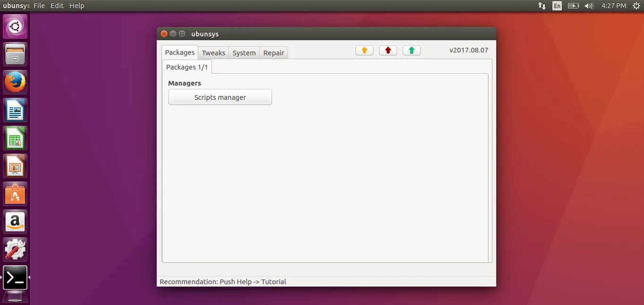This screenshot has height=305, width=644.
Task: Open the Help menu
Action: click(76, 6)
